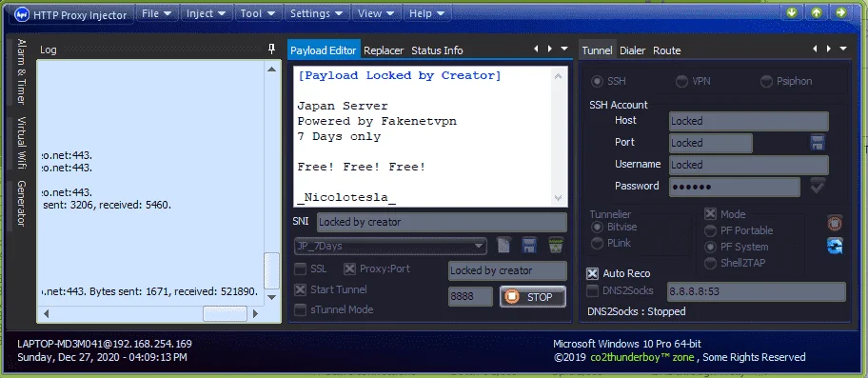Viewport: 868px width, 378px height.
Task: Enable the SSL checkbox
Action: (300, 269)
